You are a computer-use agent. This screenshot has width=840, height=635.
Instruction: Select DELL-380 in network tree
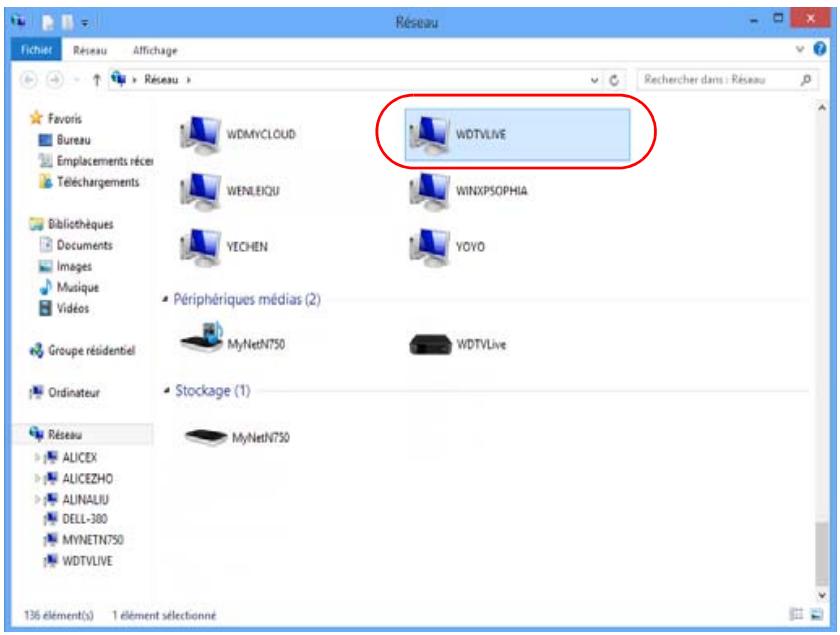[85, 519]
